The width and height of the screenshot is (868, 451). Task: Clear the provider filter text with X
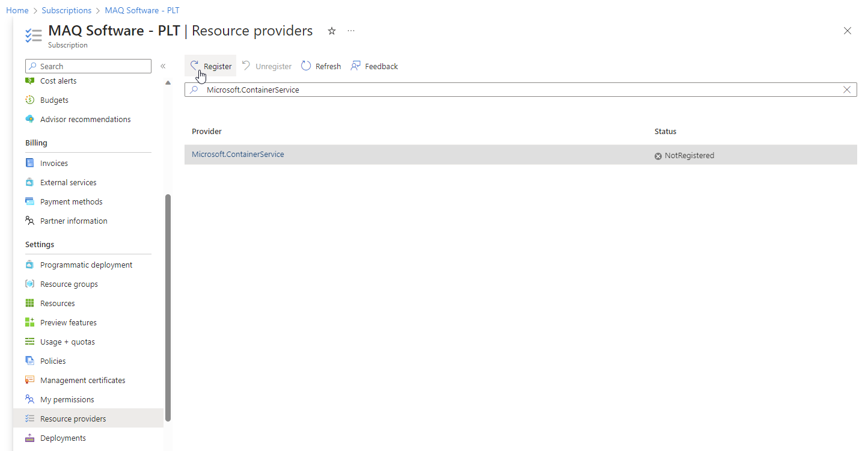point(847,90)
